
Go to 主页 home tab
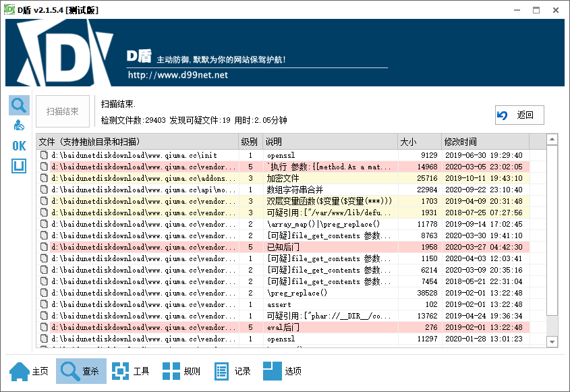[29, 371]
